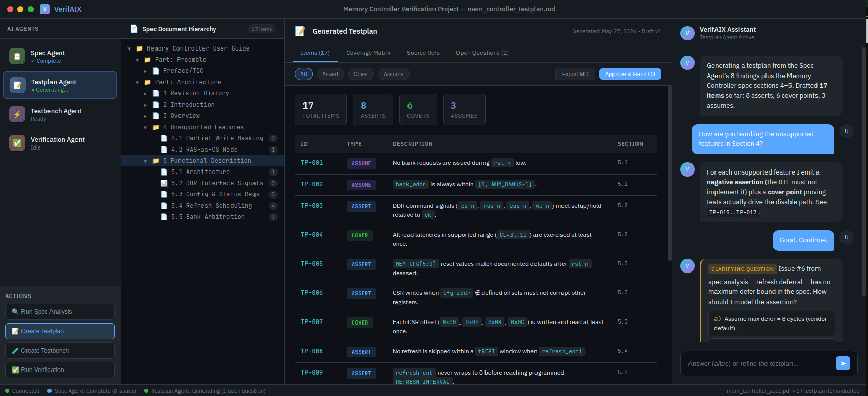This screenshot has height=396, width=868.
Task: Toggle the Assert filter chip
Action: [x=330, y=74]
